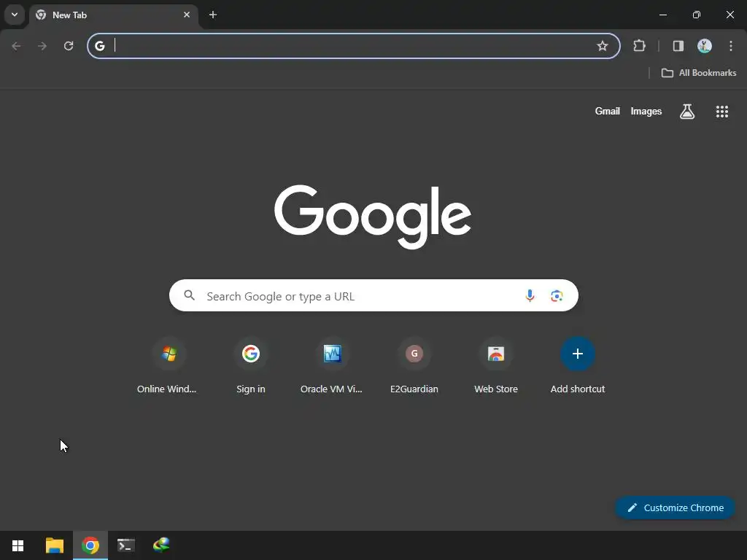Go back to previous page
The height and width of the screenshot is (560, 747).
tap(16, 46)
